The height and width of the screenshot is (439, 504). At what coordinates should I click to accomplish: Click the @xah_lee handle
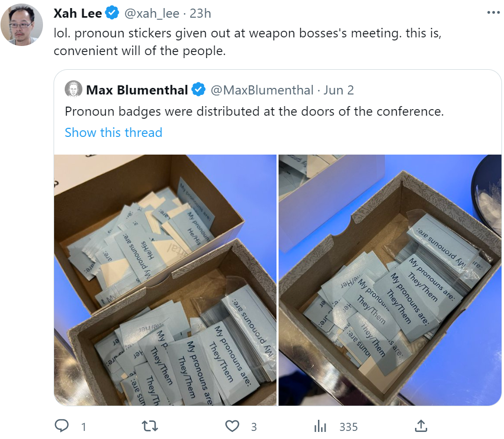(152, 14)
